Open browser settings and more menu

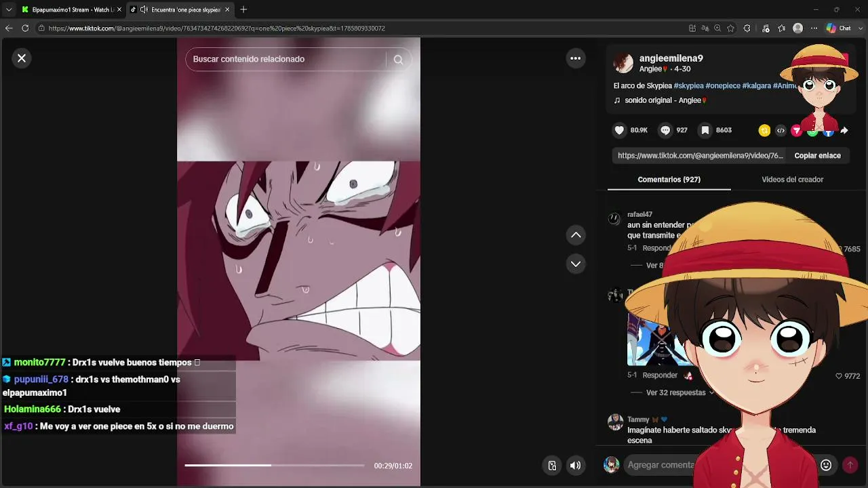coord(814,28)
